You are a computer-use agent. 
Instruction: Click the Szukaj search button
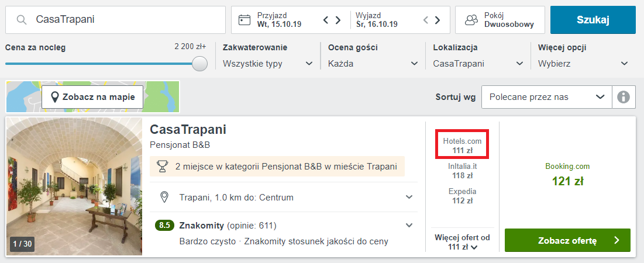pos(593,20)
